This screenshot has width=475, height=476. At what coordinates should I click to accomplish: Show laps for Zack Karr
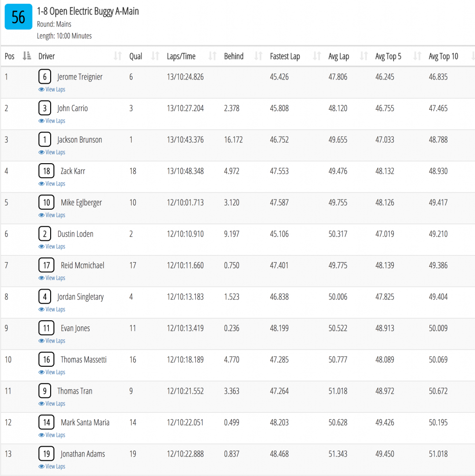52,184
